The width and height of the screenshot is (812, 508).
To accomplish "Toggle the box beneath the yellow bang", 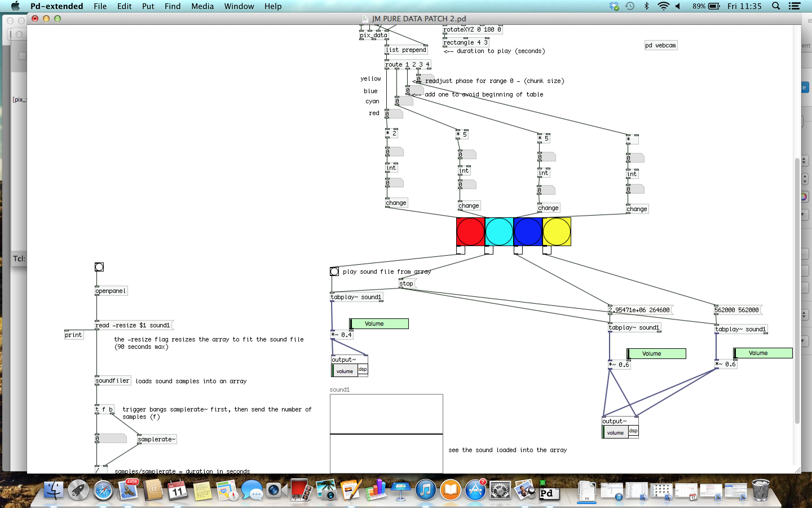I will (x=547, y=250).
